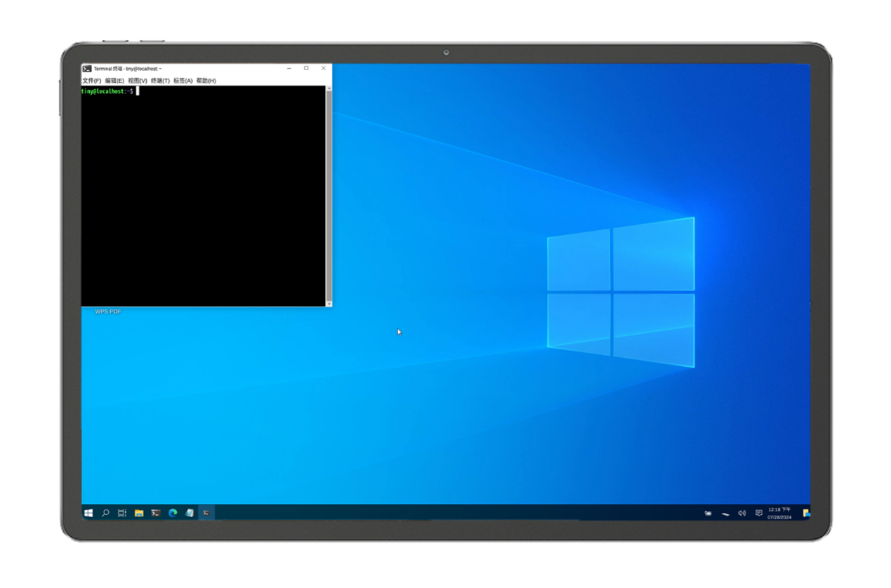This screenshot has width=891, height=588.
Task: Open the 视图(V) menu
Action: 138,81
